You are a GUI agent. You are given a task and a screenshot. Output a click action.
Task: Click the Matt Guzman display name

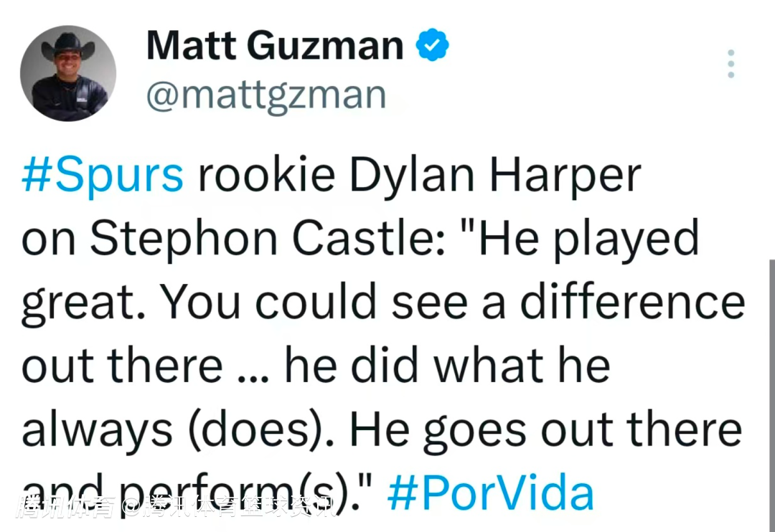pyautogui.click(x=275, y=47)
